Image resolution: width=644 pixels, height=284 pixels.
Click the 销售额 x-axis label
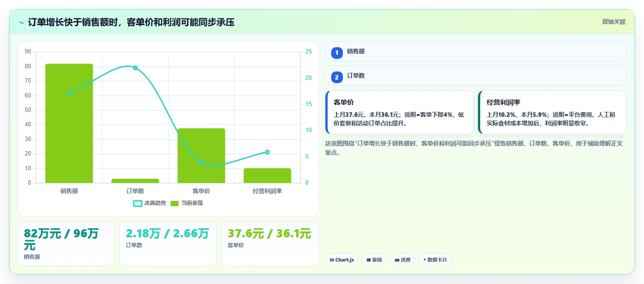click(69, 191)
